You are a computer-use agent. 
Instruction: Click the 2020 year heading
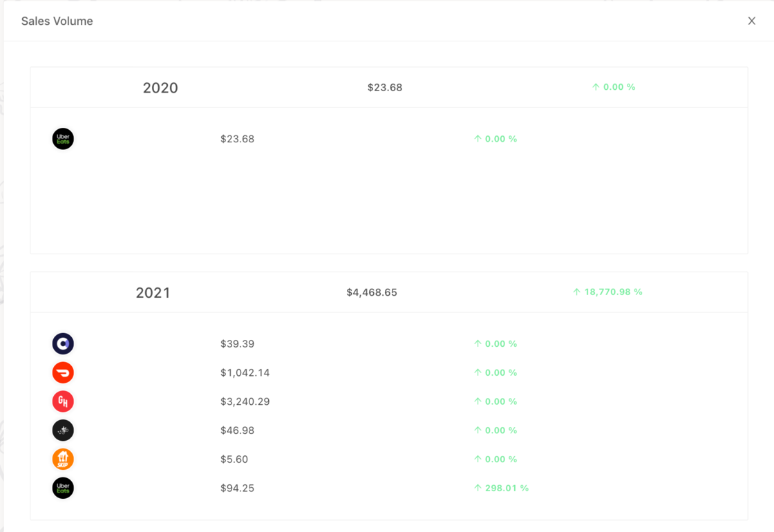[x=160, y=88]
